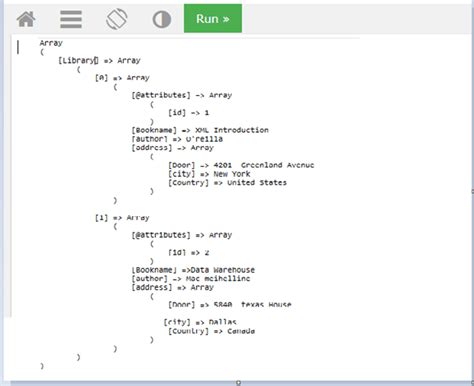Viewport: 474px width, 386px height.
Task: Toggle the dark theme contrast icon
Action: pos(162,19)
